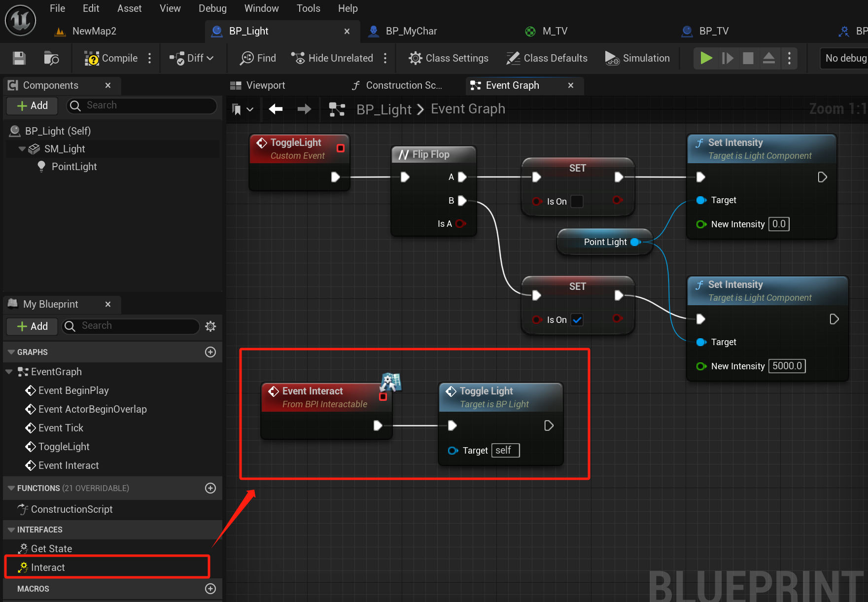Open Compile options three-dot menu
Viewport: 868px width, 602px height.
tap(150, 58)
